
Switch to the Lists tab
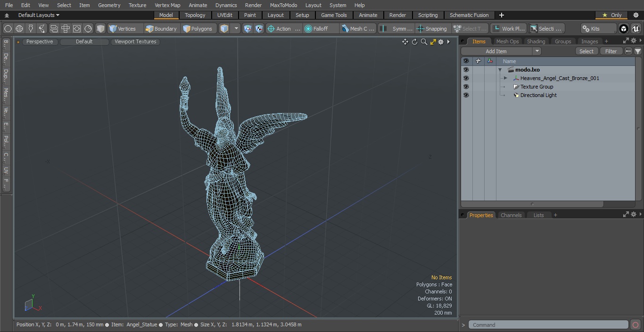click(x=538, y=215)
